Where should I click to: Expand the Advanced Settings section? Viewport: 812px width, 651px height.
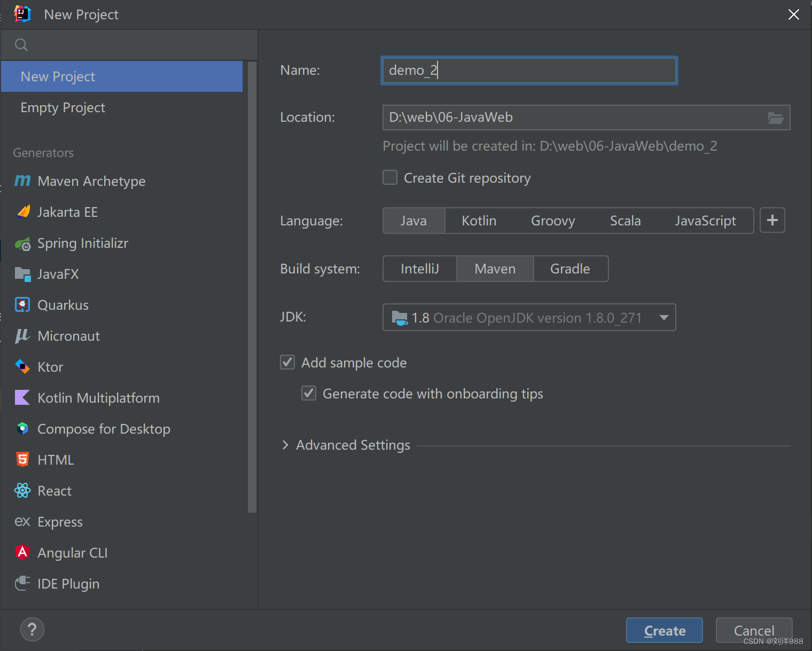(x=285, y=445)
